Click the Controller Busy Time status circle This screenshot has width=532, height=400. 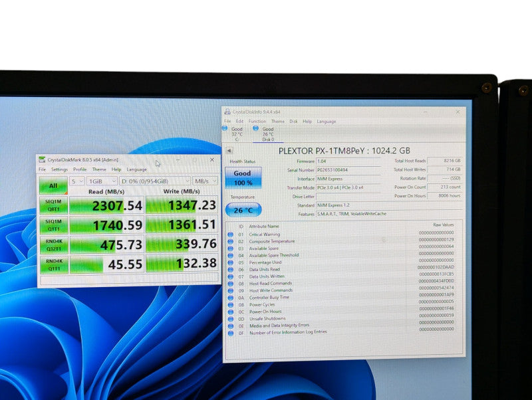[230, 298]
